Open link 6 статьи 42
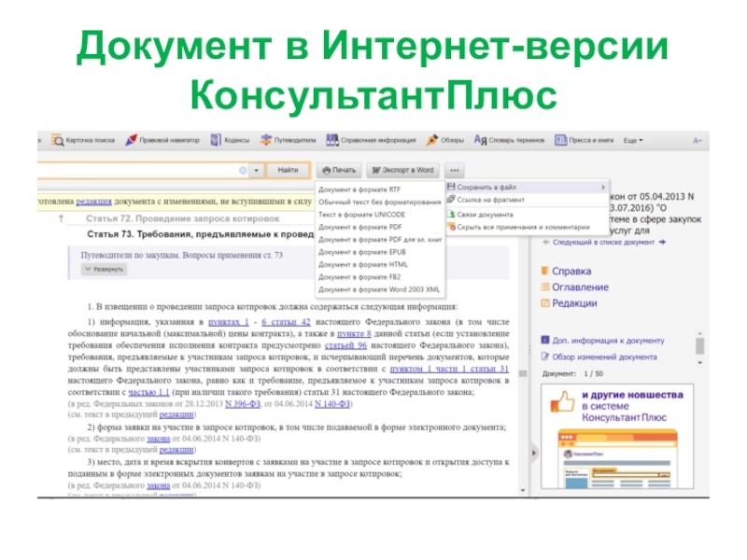The image size is (747, 560). click(286, 322)
